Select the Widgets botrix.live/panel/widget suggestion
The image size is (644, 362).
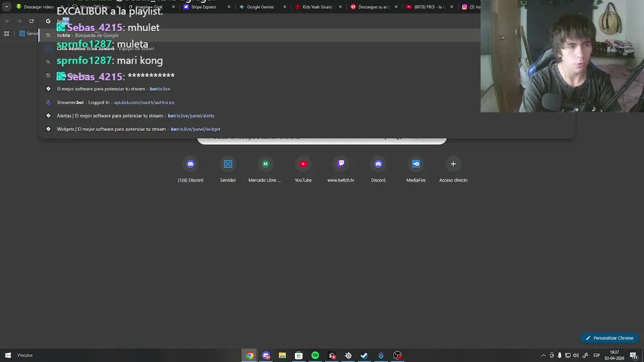307,129
